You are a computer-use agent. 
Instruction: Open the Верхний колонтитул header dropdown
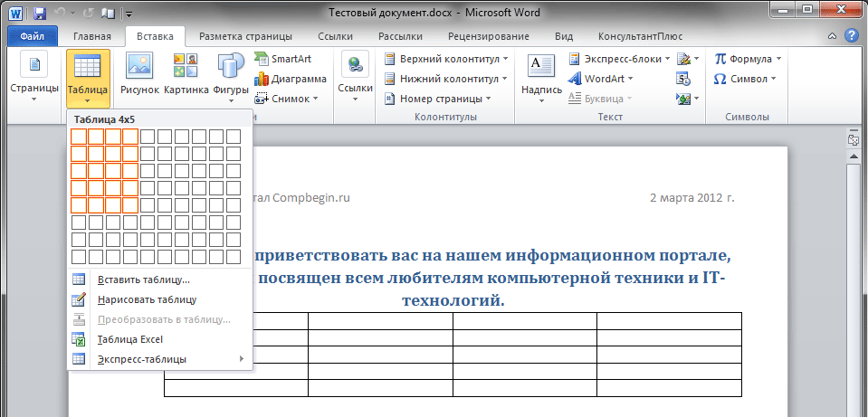[x=446, y=59]
